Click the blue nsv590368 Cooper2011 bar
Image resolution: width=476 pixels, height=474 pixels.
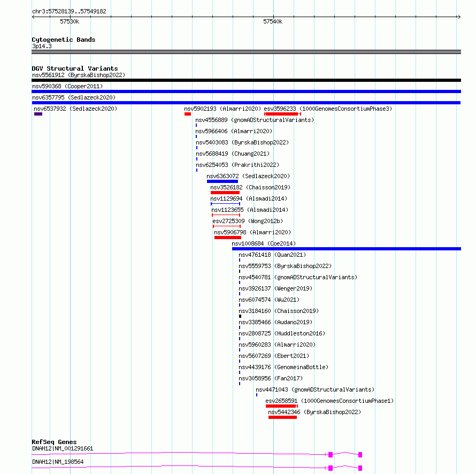pos(246,91)
